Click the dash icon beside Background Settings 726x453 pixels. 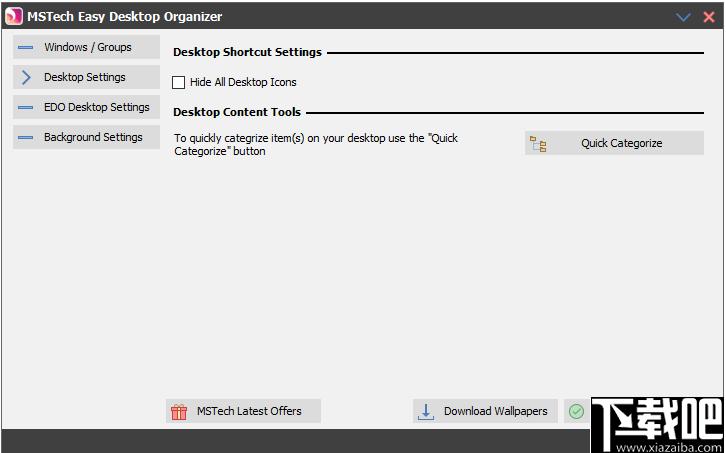[25, 138]
